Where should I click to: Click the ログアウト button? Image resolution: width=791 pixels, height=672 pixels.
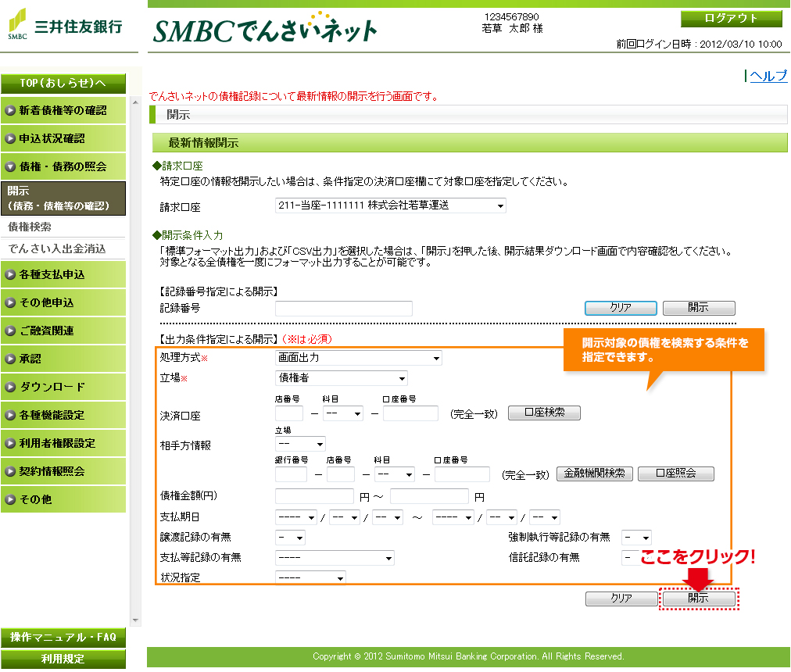coord(731,19)
